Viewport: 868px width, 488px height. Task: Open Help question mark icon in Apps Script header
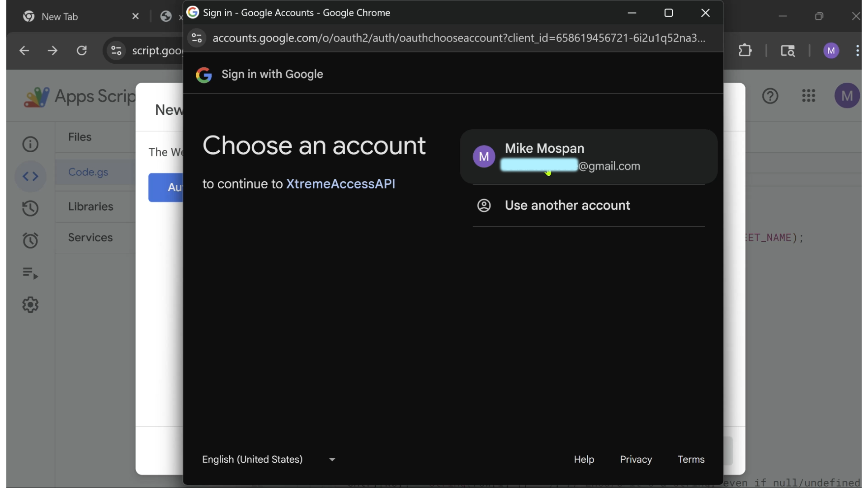pos(770,96)
